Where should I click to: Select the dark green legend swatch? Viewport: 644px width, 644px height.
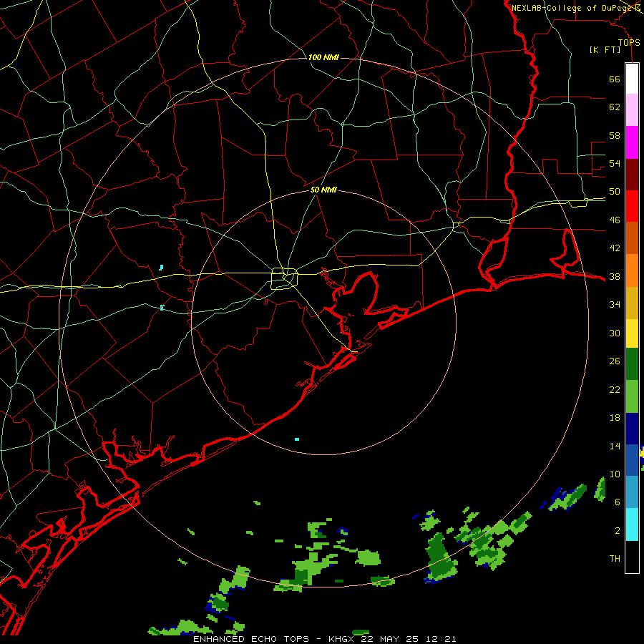pos(632,364)
